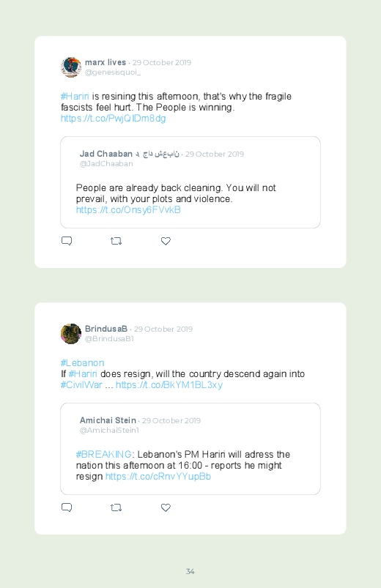
Task: Click the marx lives display name
Action: [x=106, y=62]
